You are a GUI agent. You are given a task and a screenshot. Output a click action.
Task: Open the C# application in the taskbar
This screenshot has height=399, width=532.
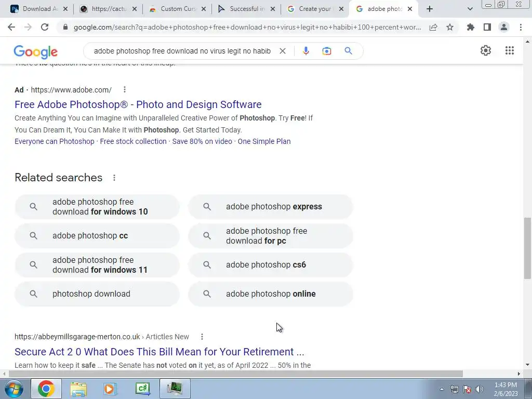(x=142, y=389)
